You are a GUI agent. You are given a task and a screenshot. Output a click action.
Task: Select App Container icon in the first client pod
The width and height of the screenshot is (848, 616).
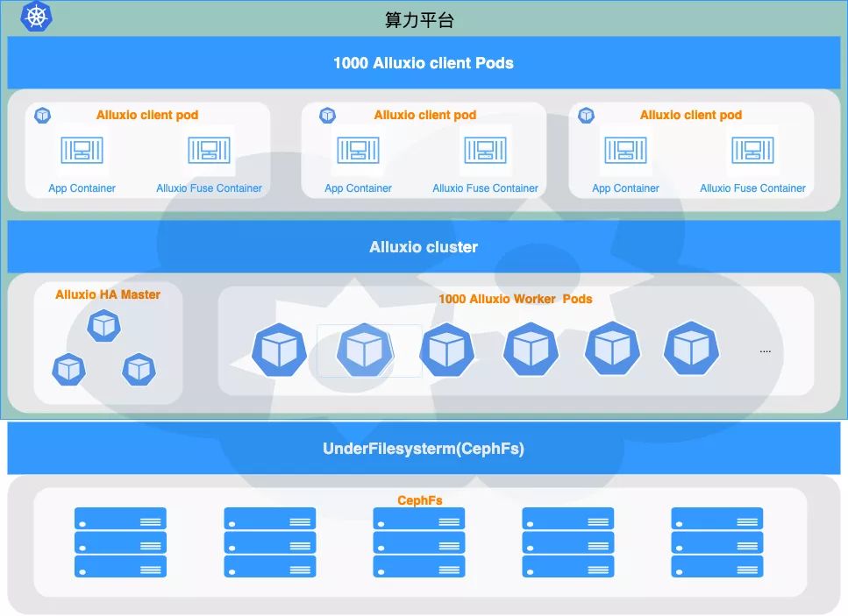[82, 150]
